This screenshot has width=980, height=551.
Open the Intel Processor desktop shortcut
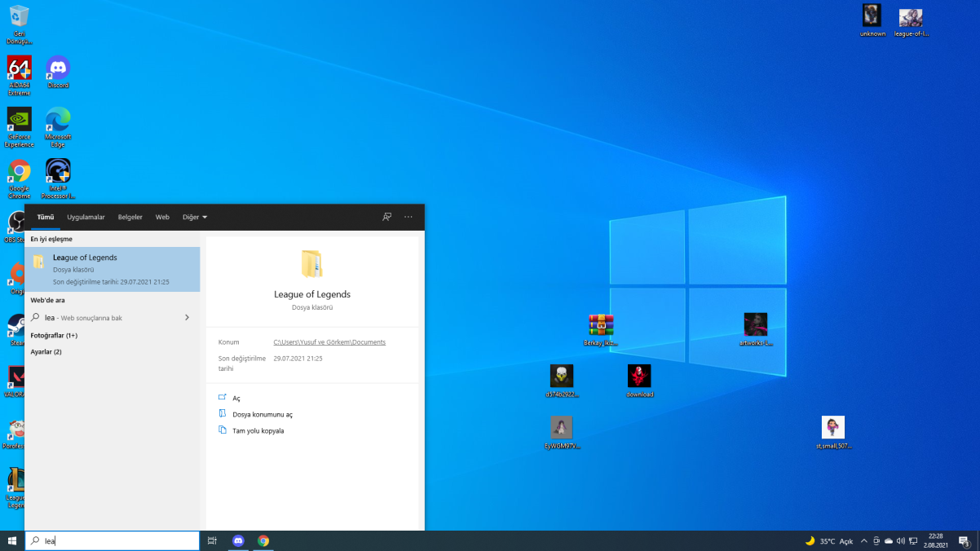pos(58,179)
